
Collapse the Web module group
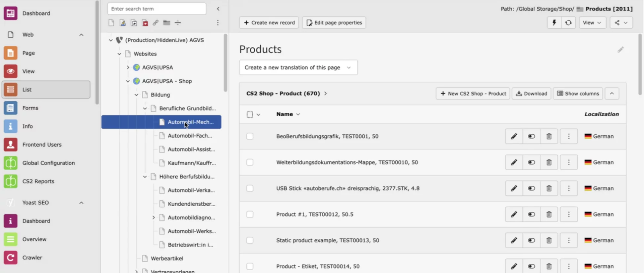click(81, 35)
